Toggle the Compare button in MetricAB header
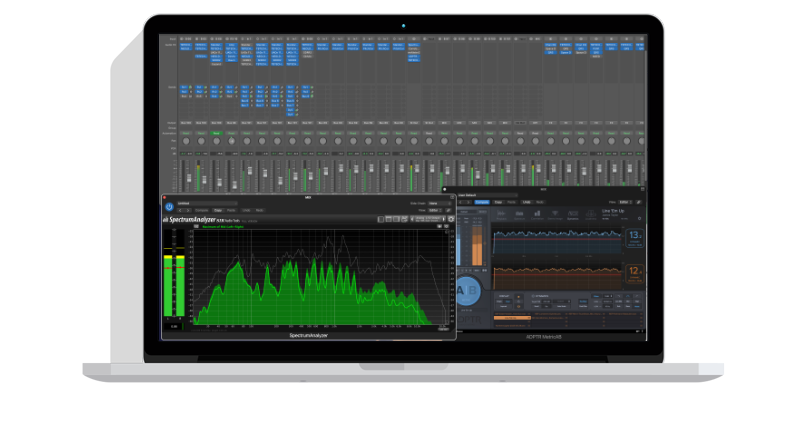Screen dimensions: 800x440 click(481, 202)
